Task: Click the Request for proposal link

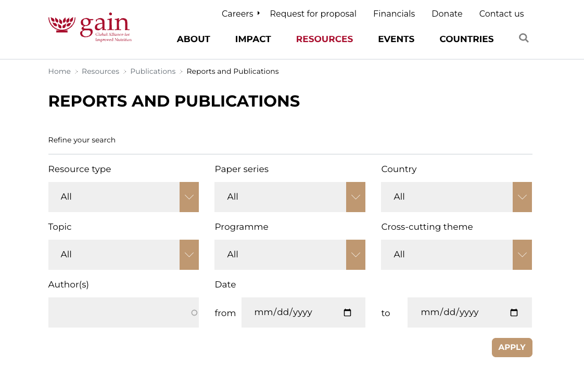Action: pyautogui.click(x=313, y=14)
